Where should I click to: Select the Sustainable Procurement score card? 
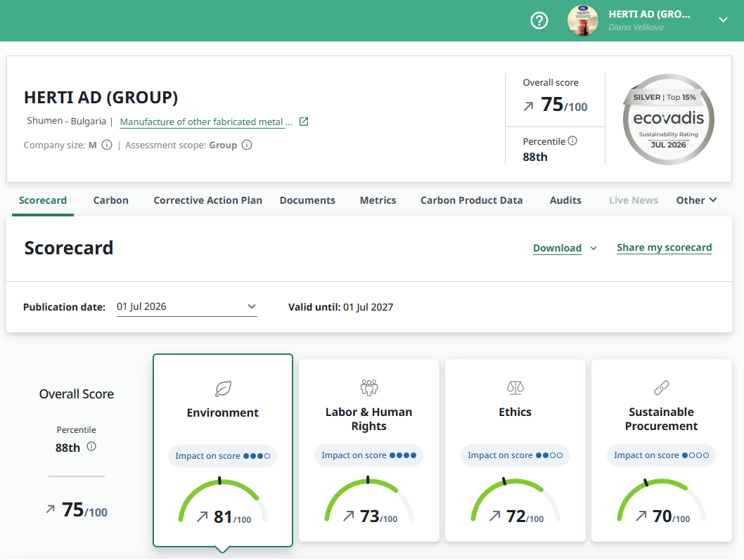click(x=662, y=450)
